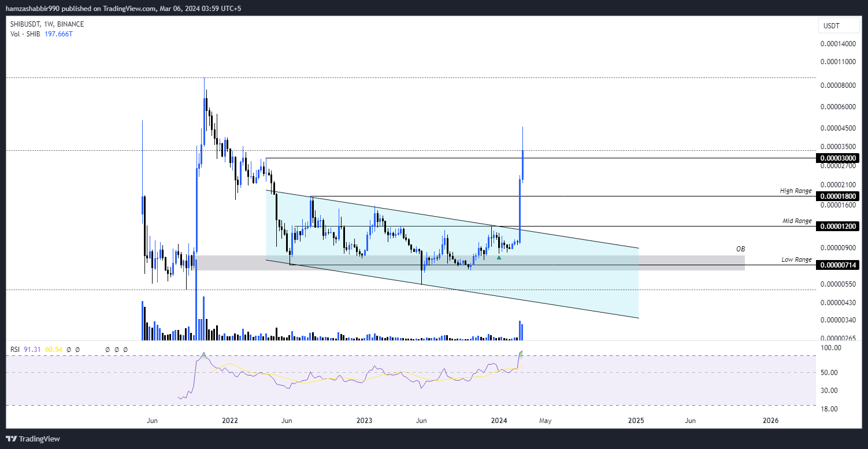
Task: Click the 0.00006000 price axis tick
Action: tap(838, 107)
